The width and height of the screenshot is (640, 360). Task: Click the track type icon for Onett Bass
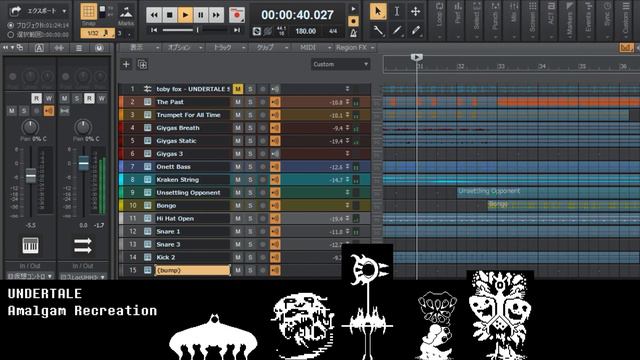(x=147, y=167)
